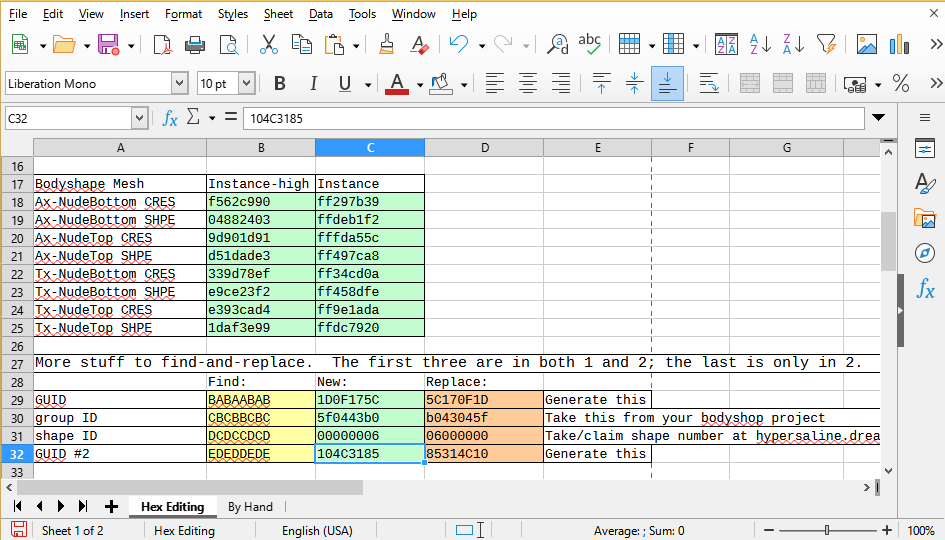Screen dimensions: 945x540
Task: Switch to By Hand sheet tab
Action: 250,507
